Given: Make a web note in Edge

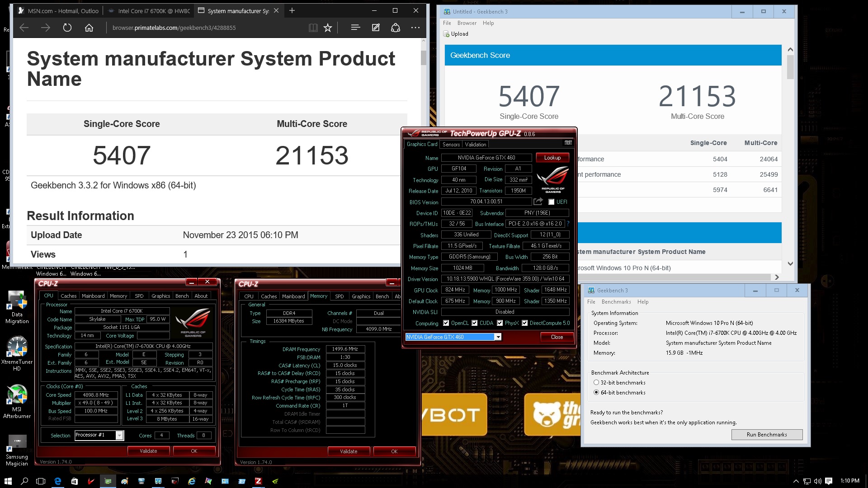Looking at the screenshot, I should (x=376, y=28).
